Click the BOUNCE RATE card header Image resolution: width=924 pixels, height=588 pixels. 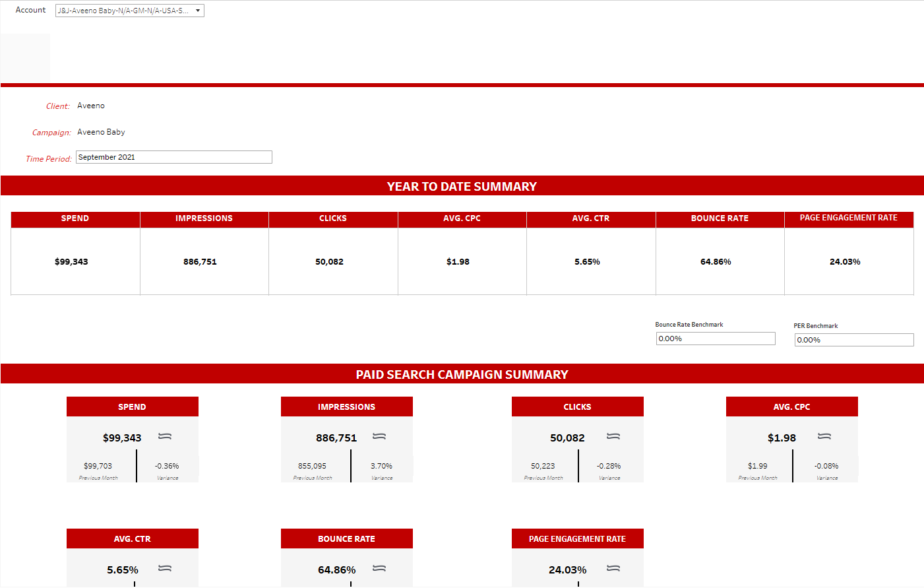(x=346, y=539)
